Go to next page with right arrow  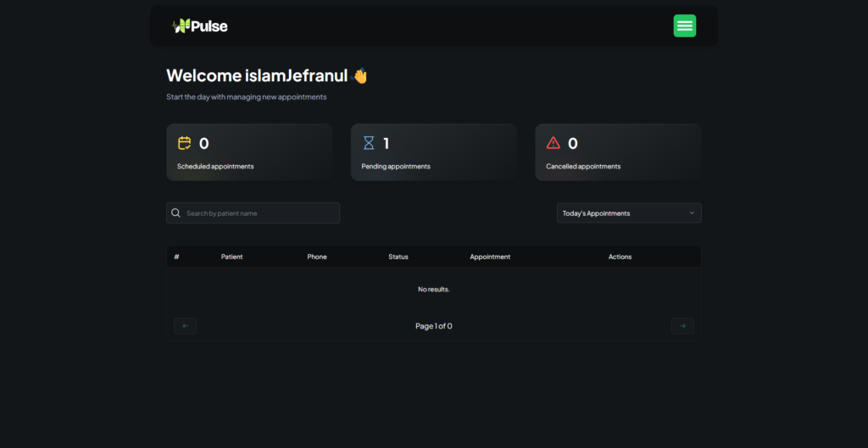click(682, 326)
